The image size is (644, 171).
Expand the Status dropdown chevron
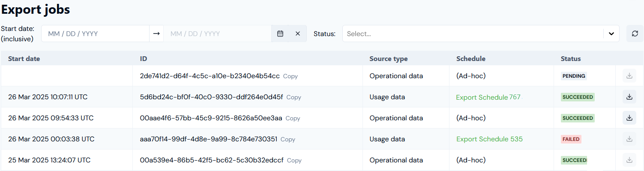611,34
